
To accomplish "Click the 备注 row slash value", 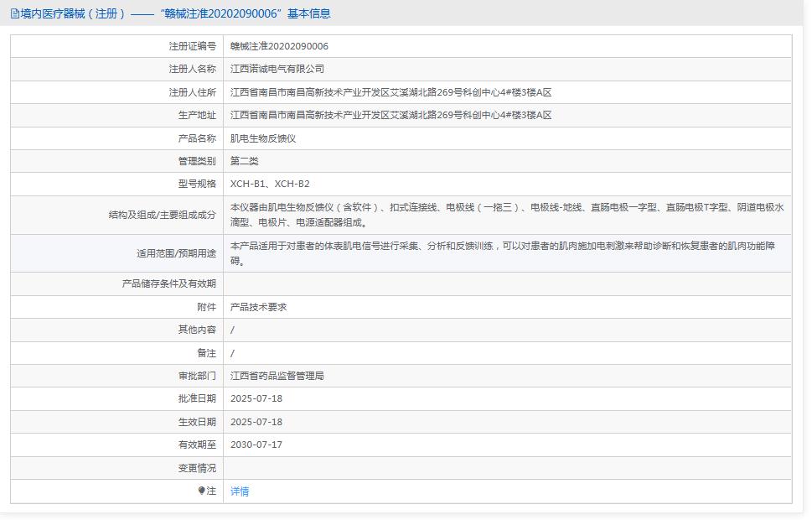I will tap(232, 352).
